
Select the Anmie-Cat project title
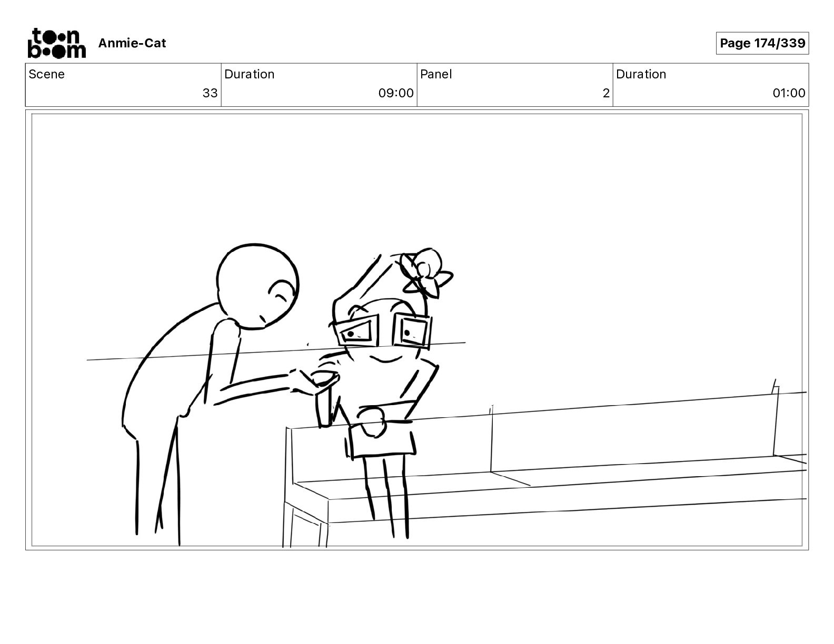[x=132, y=43]
